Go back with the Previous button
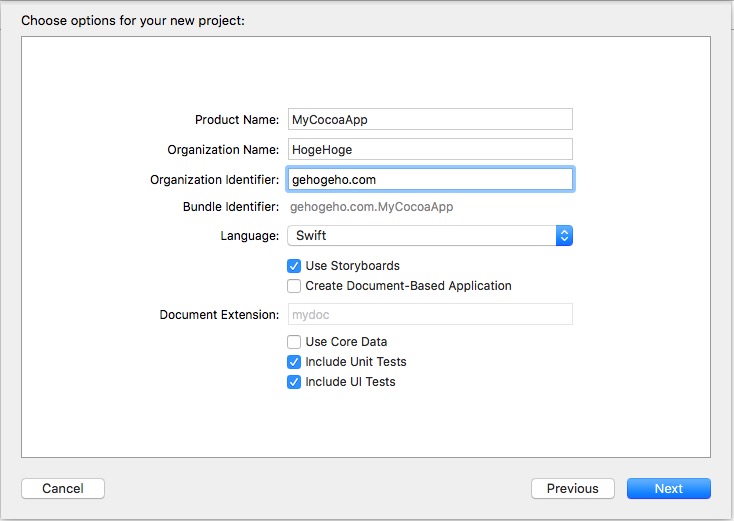734x521 pixels. click(x=573, y=488)
